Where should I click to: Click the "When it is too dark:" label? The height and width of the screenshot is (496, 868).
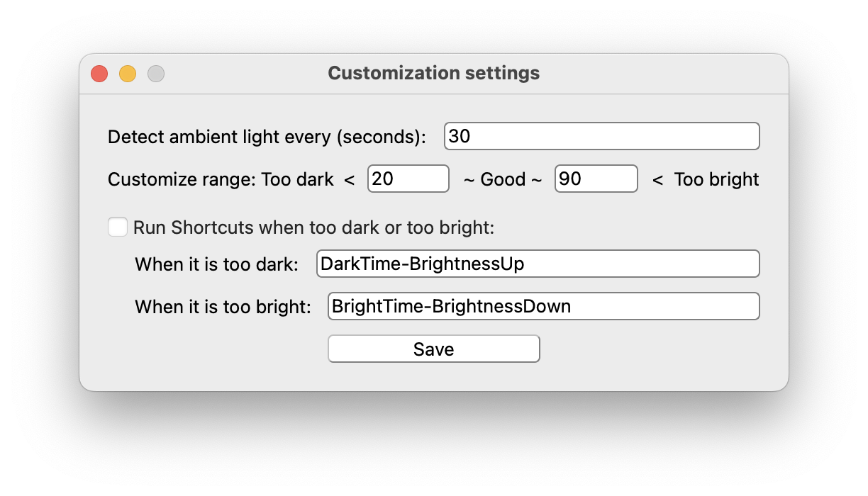coord(216,264)
